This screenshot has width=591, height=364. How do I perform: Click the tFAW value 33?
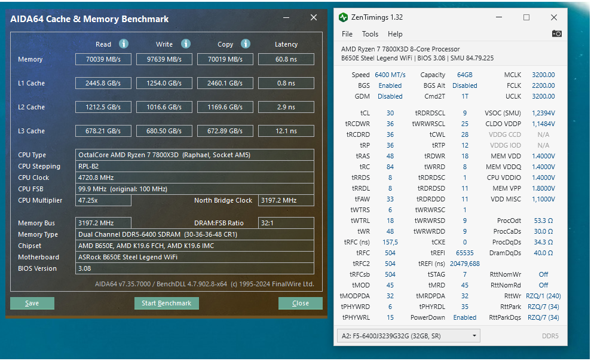coord(390,200)
